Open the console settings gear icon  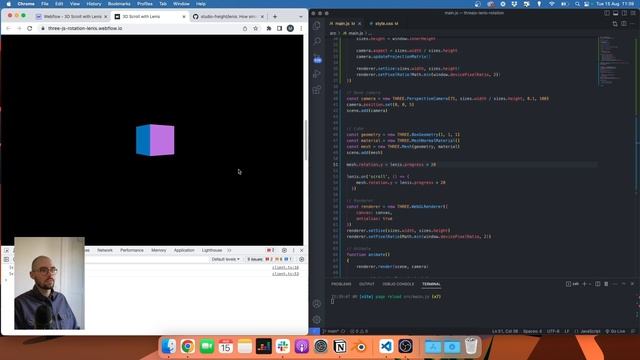(x=302, y=259)
